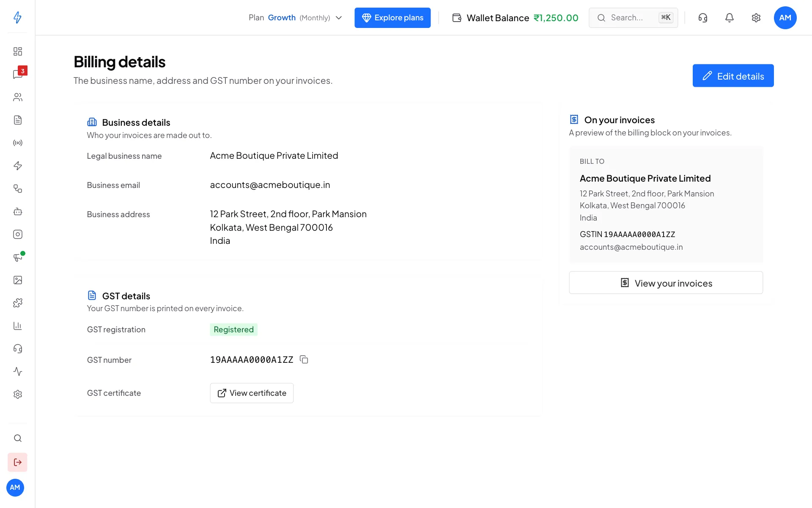812x508 pixels.
Task: Click the GSTIN line in invoice preview
Action: [x=627, y=234]
